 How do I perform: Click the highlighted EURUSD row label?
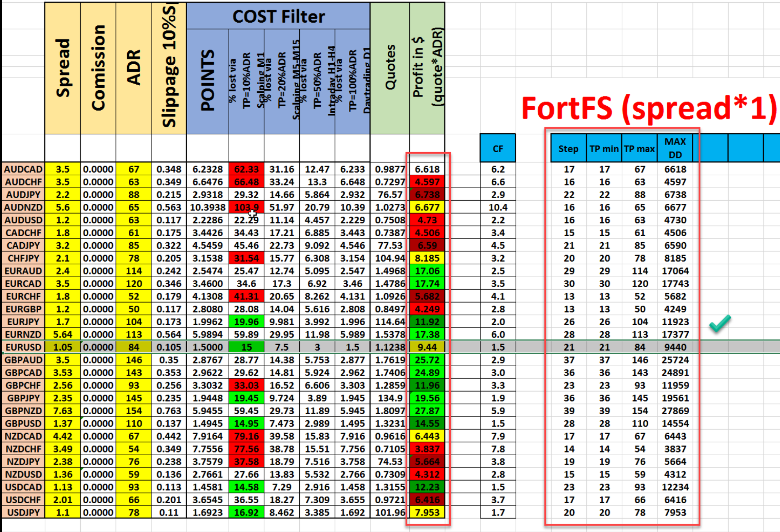(23, 347)
